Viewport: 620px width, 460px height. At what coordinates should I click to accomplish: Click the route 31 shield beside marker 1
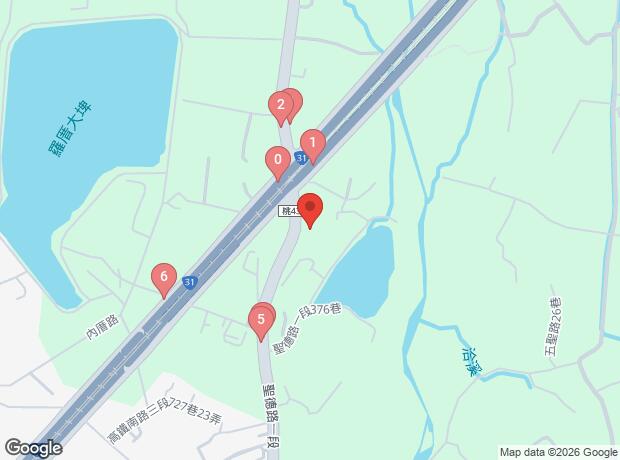coord(301,159)
